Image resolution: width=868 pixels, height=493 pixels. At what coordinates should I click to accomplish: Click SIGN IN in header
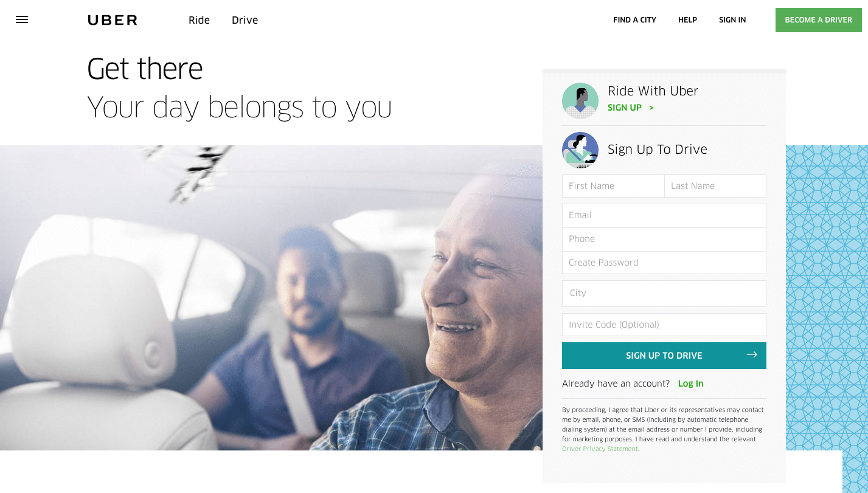732,20
